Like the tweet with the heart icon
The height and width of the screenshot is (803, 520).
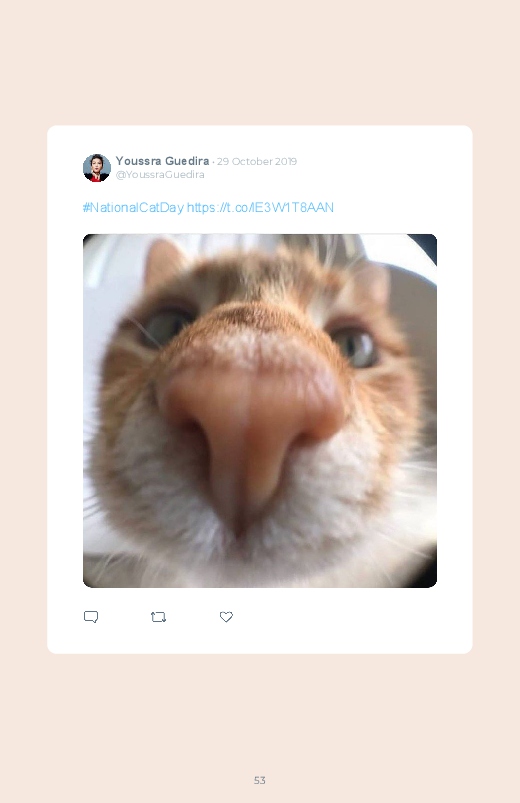point(226,617)
